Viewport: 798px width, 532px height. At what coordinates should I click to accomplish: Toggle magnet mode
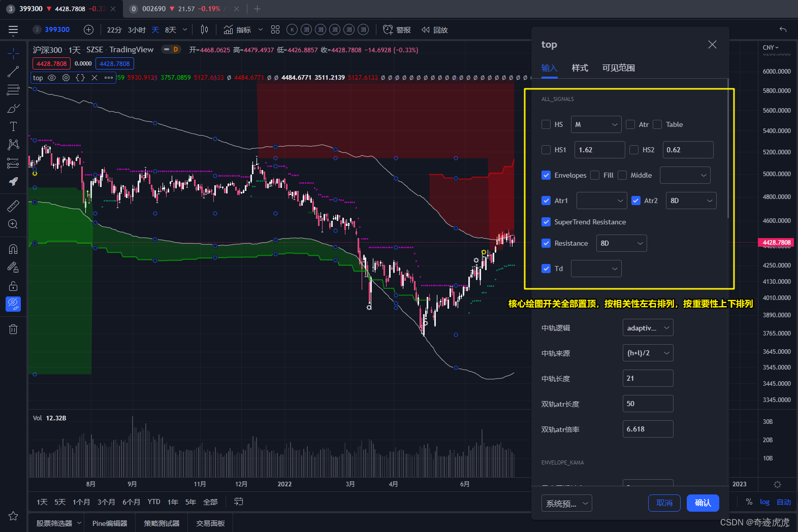13,249
